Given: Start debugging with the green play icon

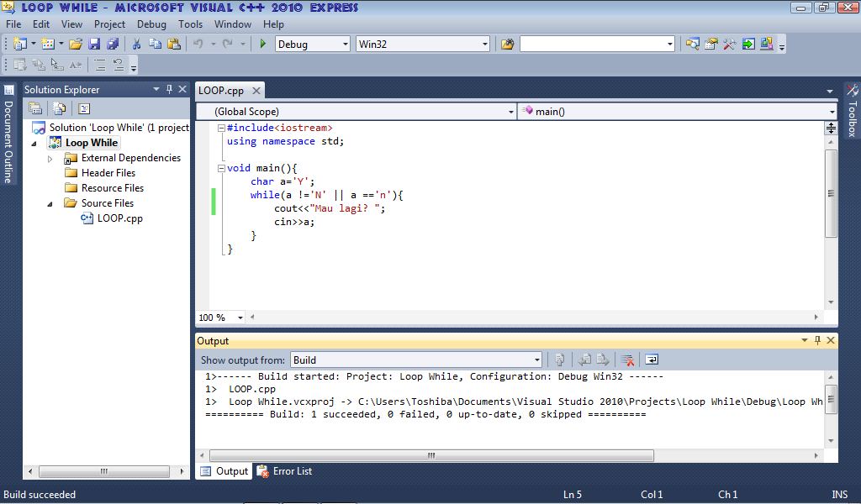Looking at the screenshot, I should [262, 44].
